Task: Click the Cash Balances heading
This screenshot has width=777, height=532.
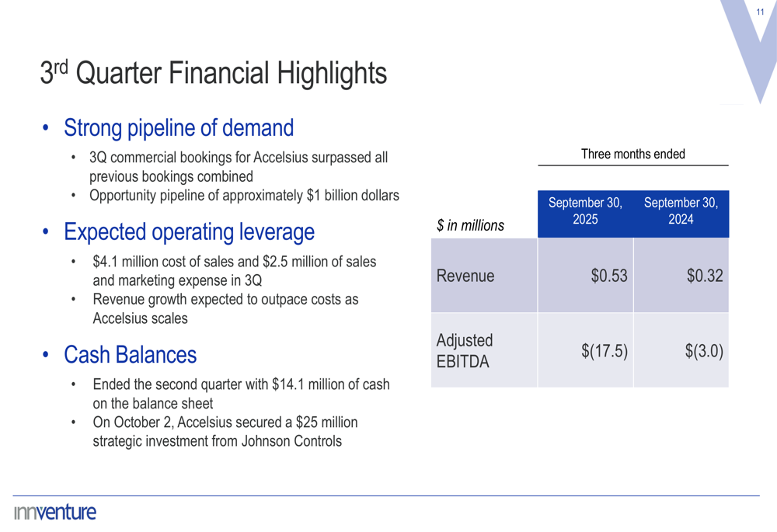Action: [130, 355]
